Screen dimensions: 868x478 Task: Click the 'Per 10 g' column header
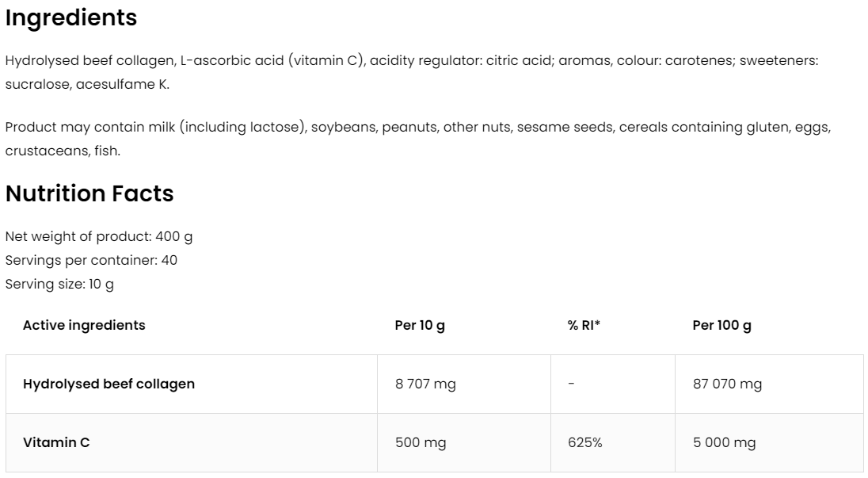point(420,325)
